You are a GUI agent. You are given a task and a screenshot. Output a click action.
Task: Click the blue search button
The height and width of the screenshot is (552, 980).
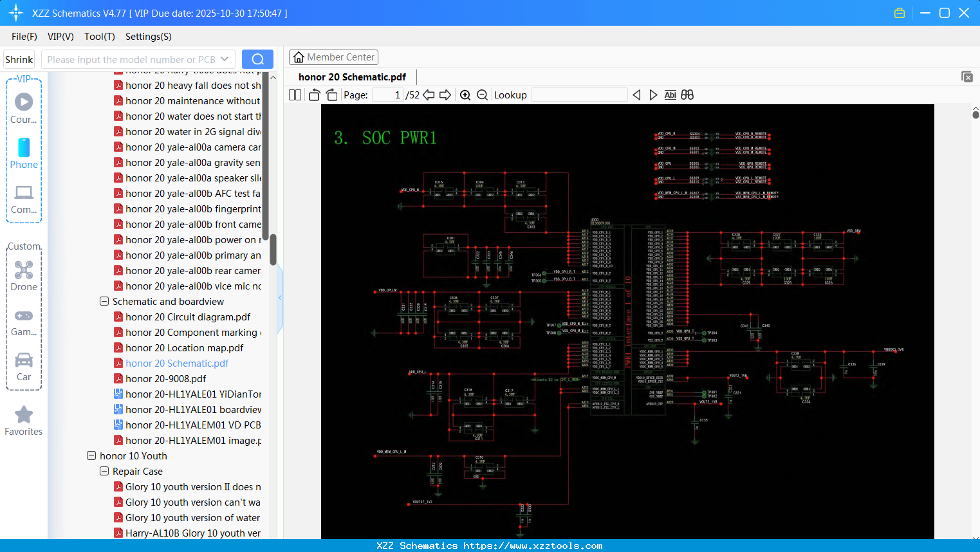(x=257, y=59)
